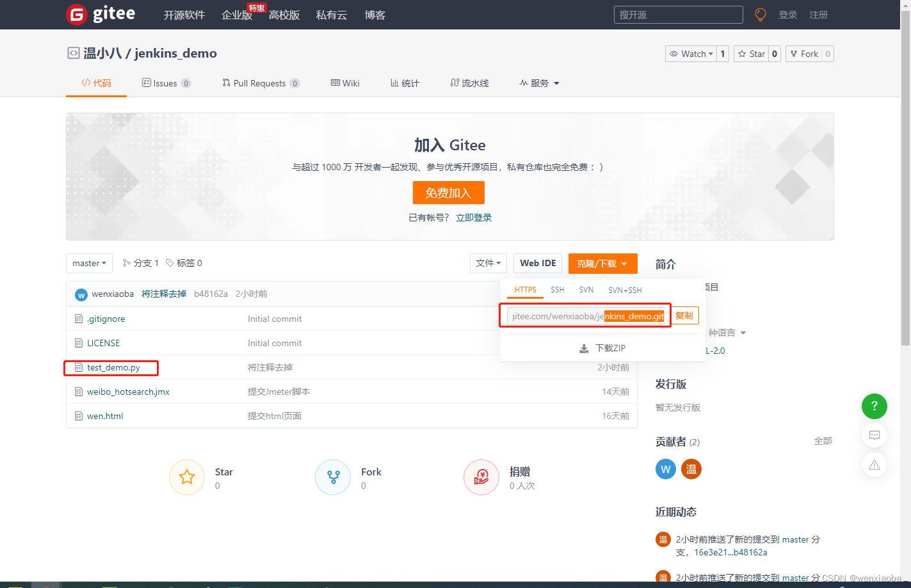911x588 pixels.
Task: Select the SSH clone tab
Action: [558, 290]
